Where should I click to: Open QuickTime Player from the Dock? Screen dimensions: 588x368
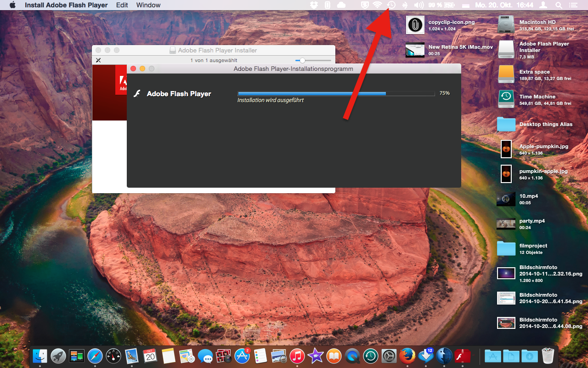352,356
